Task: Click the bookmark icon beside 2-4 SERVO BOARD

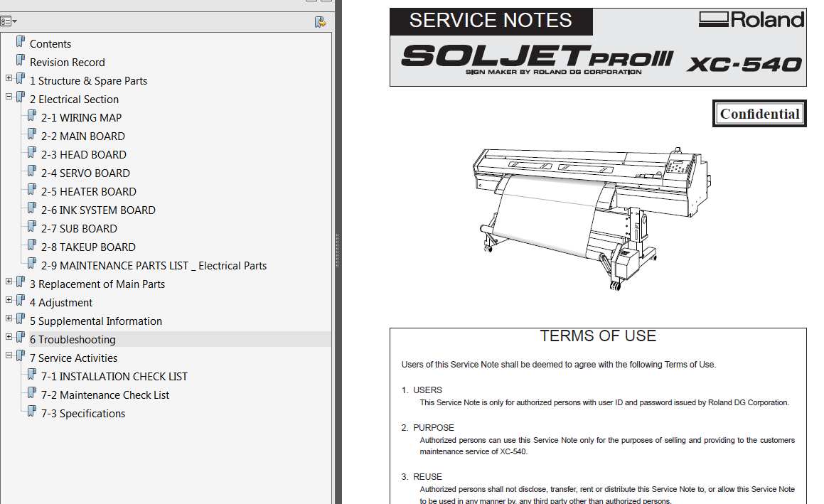Action: (x=32, y=171)
